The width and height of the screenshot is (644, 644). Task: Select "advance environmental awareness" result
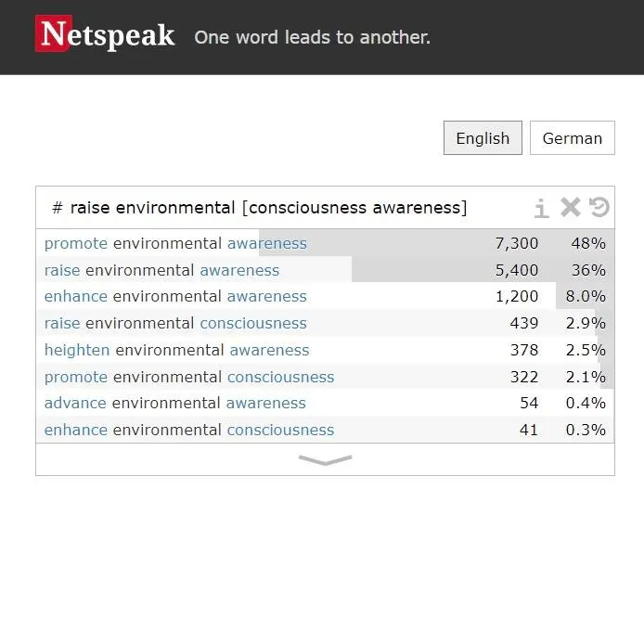coord(174,403)
